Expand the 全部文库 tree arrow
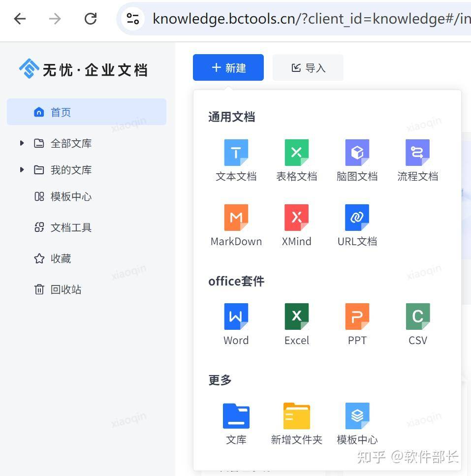Image resolution: width=471 pixels, height=476 pixels. point(22,143)
